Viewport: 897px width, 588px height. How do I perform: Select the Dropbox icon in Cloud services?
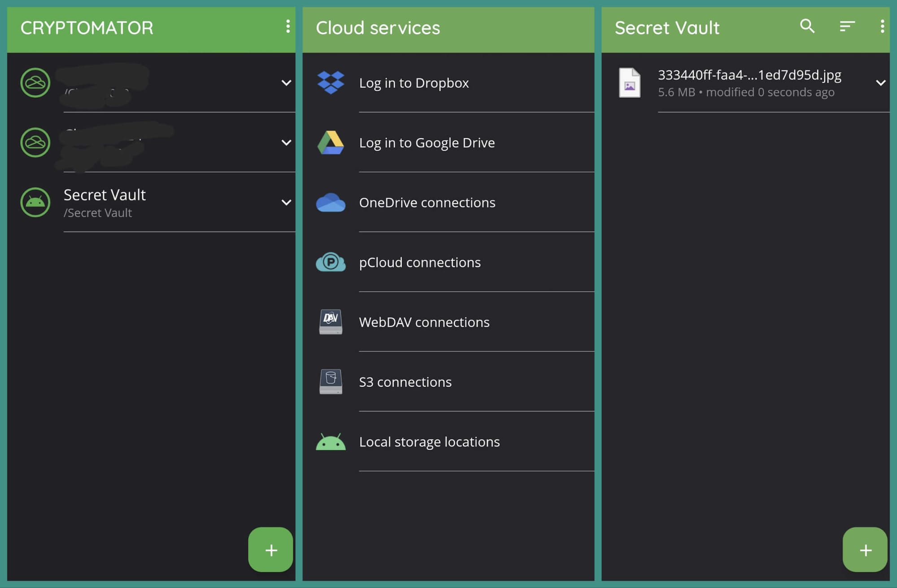pos(331,83)
